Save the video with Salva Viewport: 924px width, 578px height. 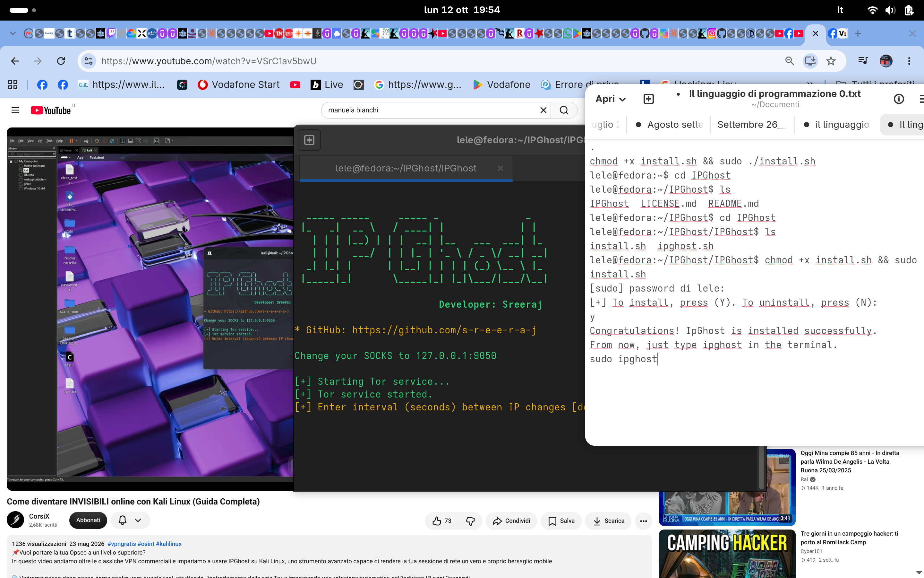coord(561,521)
